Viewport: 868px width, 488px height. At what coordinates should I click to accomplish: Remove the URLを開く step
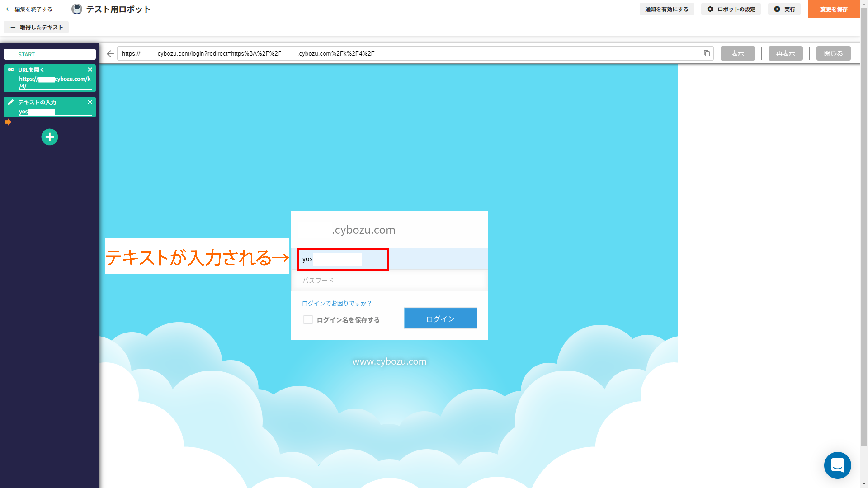(x=90, y=70)
